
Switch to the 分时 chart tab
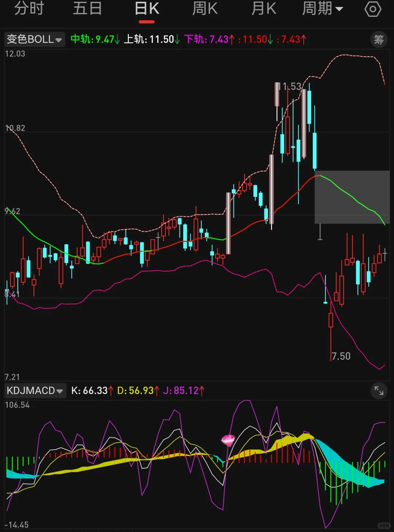29,9
